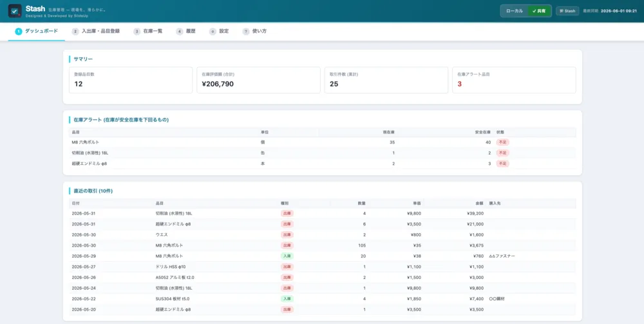Screen dimensions: 644x324
Task: Click ドリル HSS φ10 transaction item
Action: point(171,267)
